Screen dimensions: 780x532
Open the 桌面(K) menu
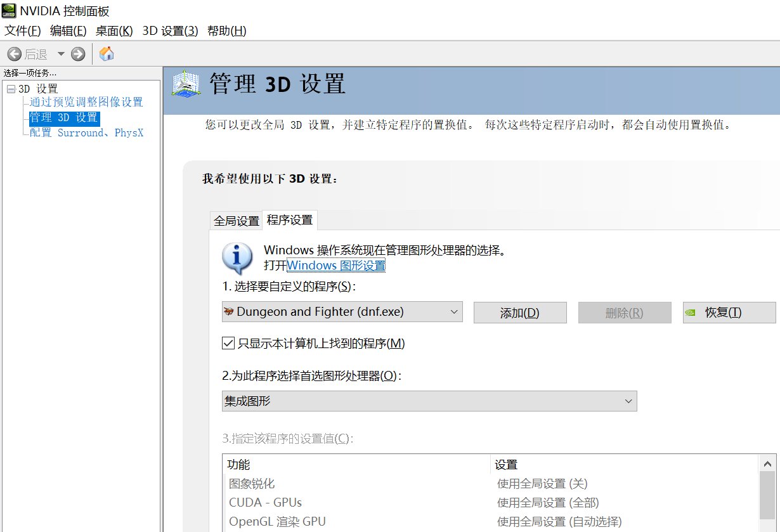tap(114, 30)
